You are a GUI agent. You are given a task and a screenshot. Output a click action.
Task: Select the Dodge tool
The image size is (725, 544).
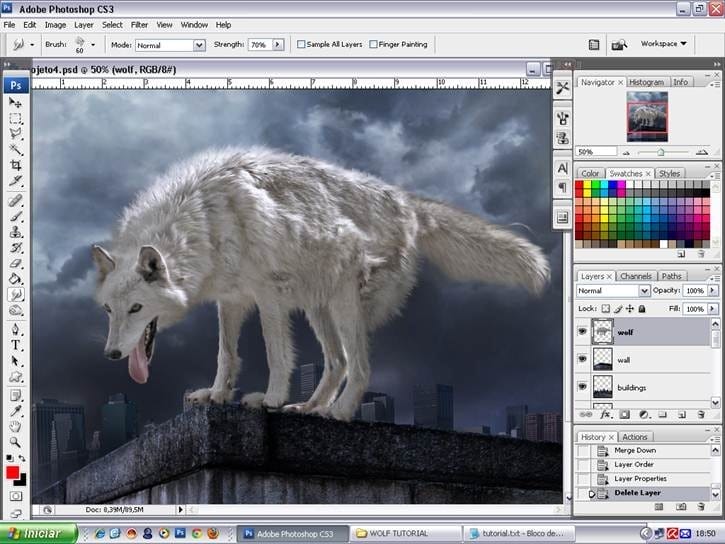(x=16, y=310)
